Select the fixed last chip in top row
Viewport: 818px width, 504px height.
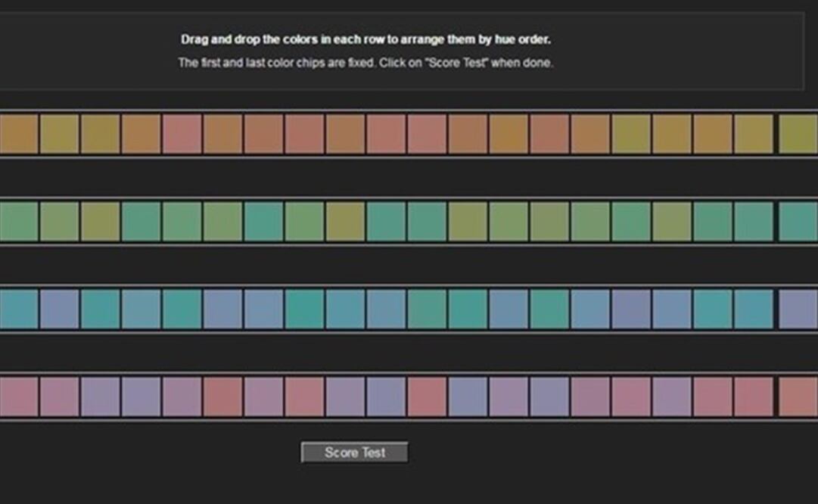click(x=798, y=134)
